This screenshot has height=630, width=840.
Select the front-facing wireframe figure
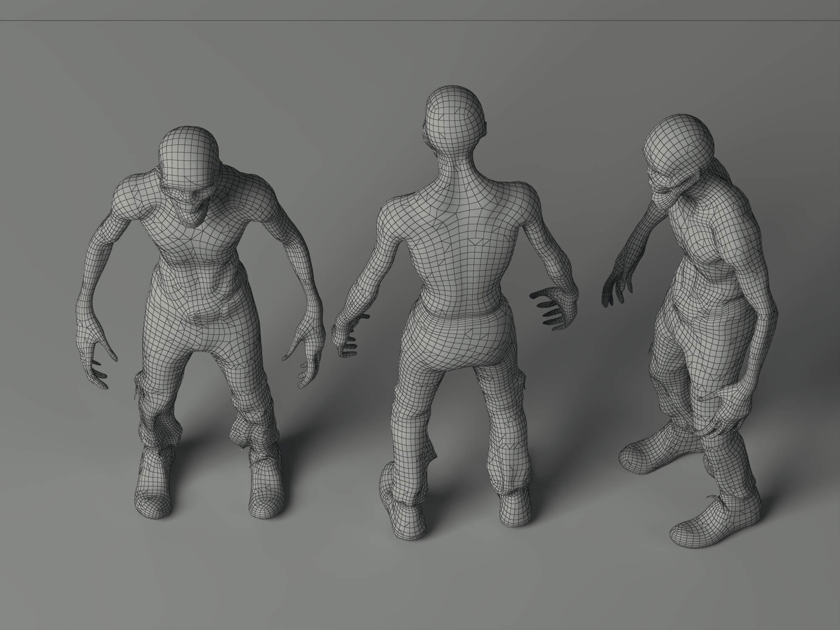[202, 323]
